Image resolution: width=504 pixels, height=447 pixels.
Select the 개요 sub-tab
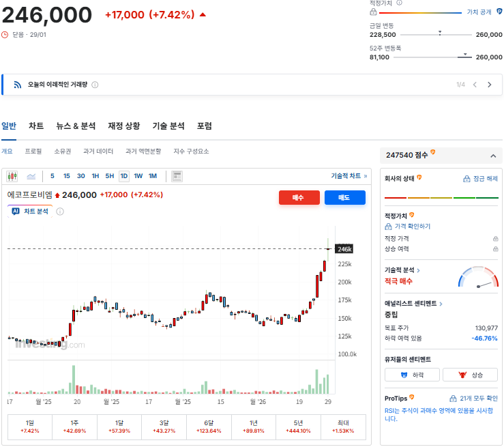pos(7,151)
